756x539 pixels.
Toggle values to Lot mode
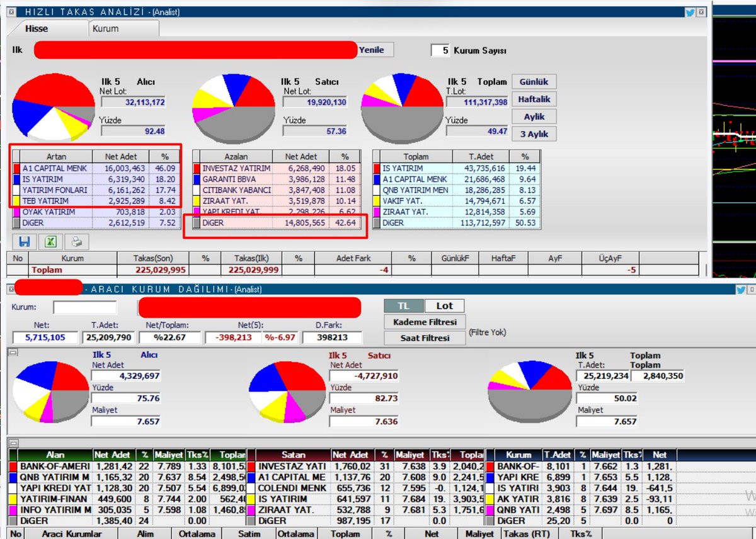(x=445, y=305)
